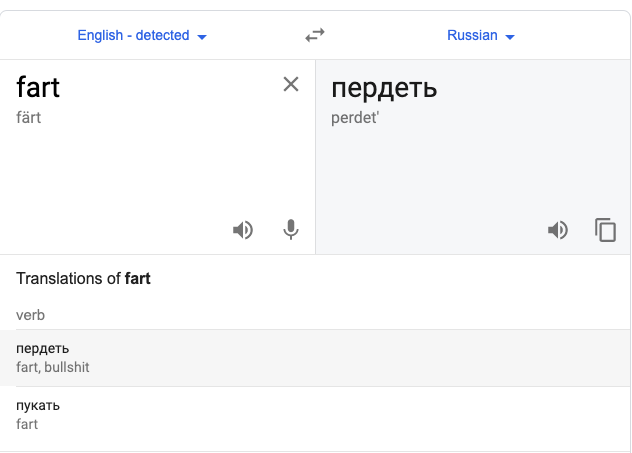The height and width of the screenshot is (453, 632).
Task: Click the arrow beside 'Russian'
Action: [x=510, y=37]
